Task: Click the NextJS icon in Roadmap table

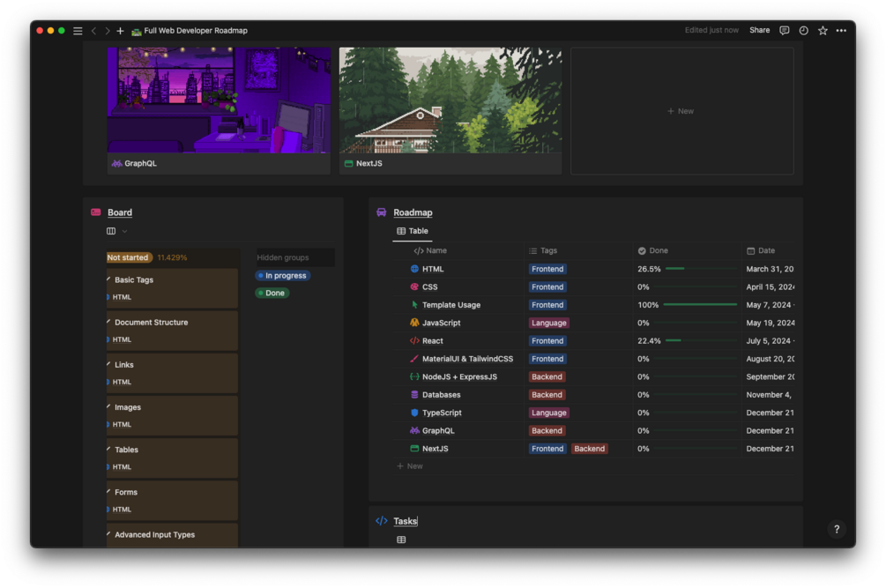Action: pyautogui.click(x=414, y=449)
